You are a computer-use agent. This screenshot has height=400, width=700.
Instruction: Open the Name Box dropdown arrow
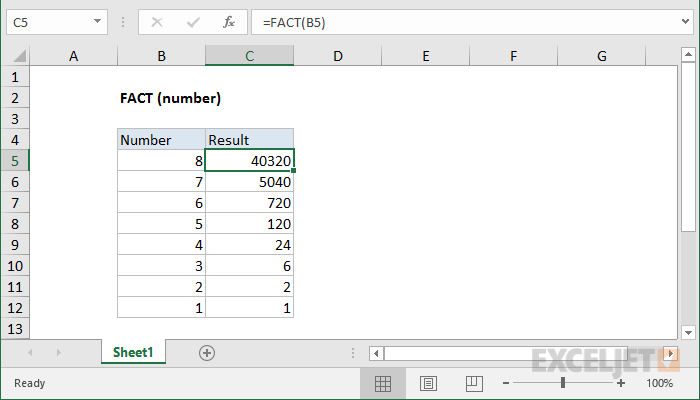coord(97,21)
